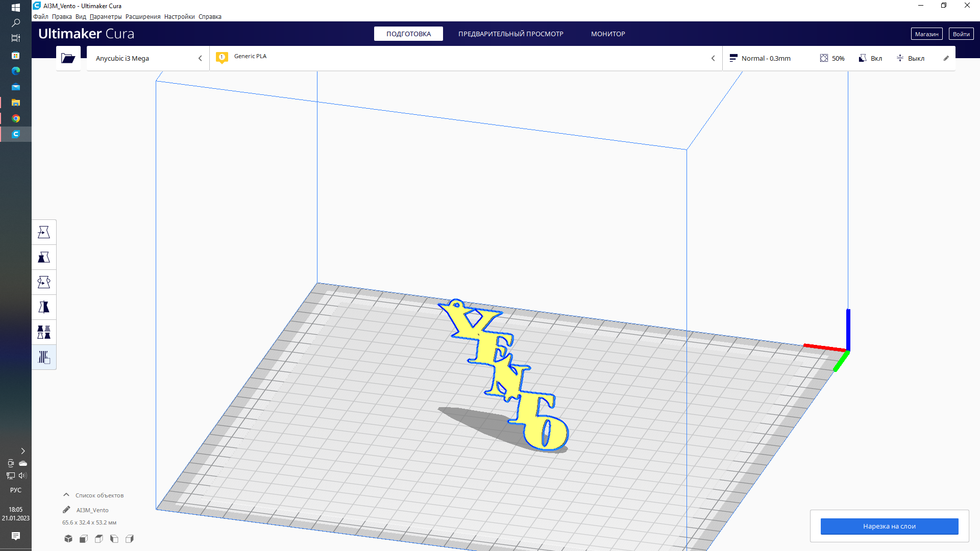Image resolution: width=980 pixels, height=551 pixels.
Task: Open Per Model Settings tool
Action: coord(44,332)
